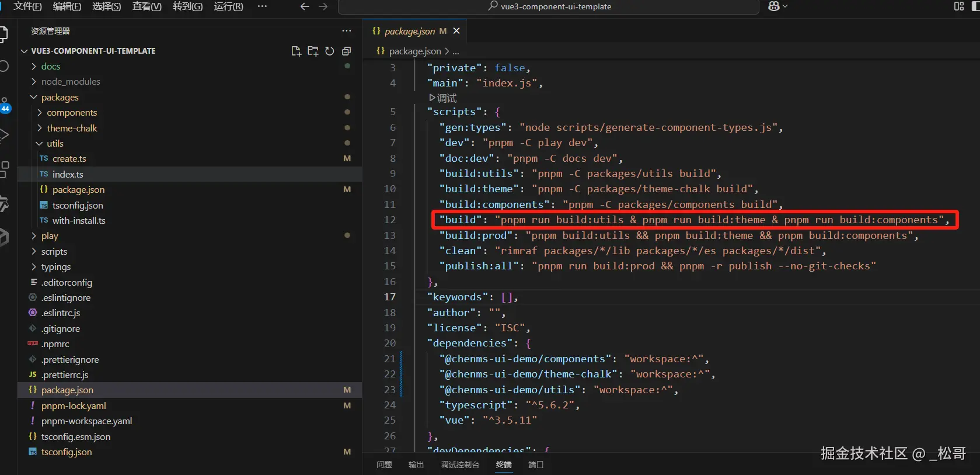Screen dimensions: 980x475
Task: Open the 运行(R) menu
Action: [228, 6]
